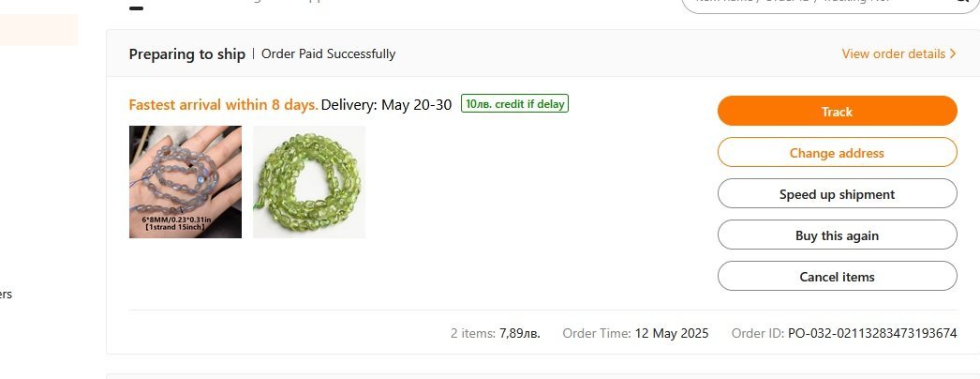Click the order ID number
This screenshot has height=379, width=980.
[x=872, y=333]
